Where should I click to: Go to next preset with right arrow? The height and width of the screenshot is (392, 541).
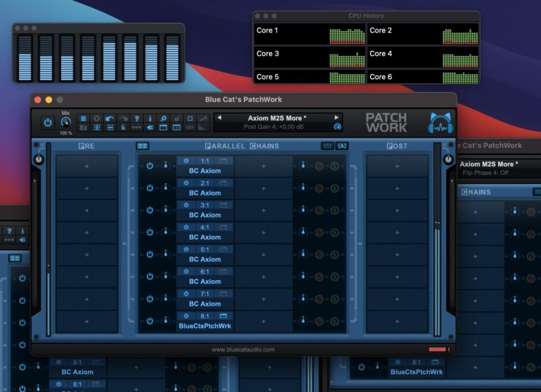coord(337,118)
